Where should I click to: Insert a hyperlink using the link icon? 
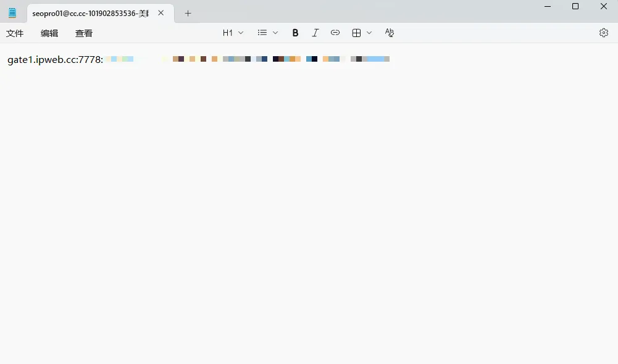(x=335, y=33)
